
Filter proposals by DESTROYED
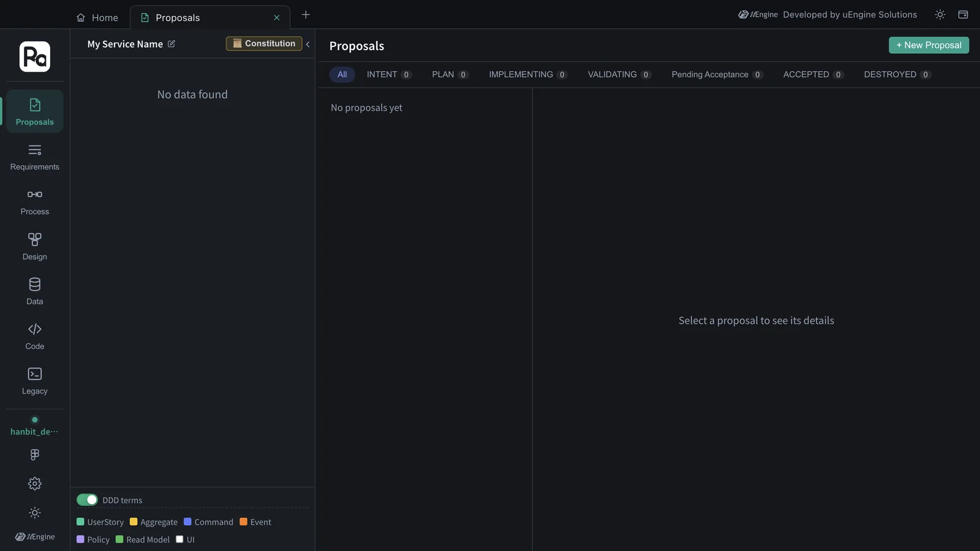897,75
